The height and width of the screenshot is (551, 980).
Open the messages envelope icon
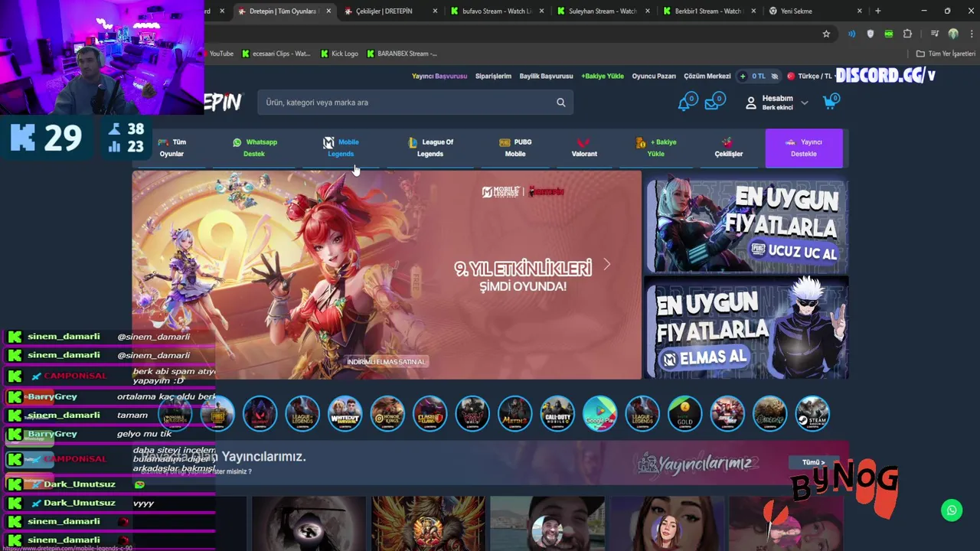click(x=714, y=102)
